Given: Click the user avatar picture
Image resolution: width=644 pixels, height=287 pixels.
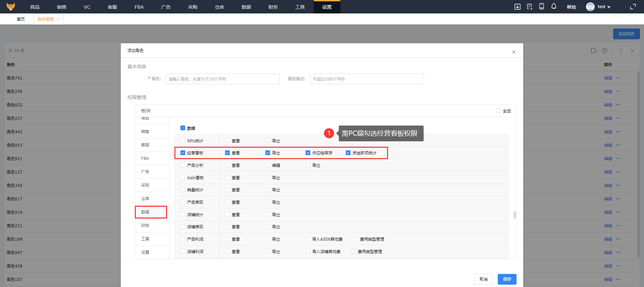Looking at the screenshot, I should tap(590, 7).
